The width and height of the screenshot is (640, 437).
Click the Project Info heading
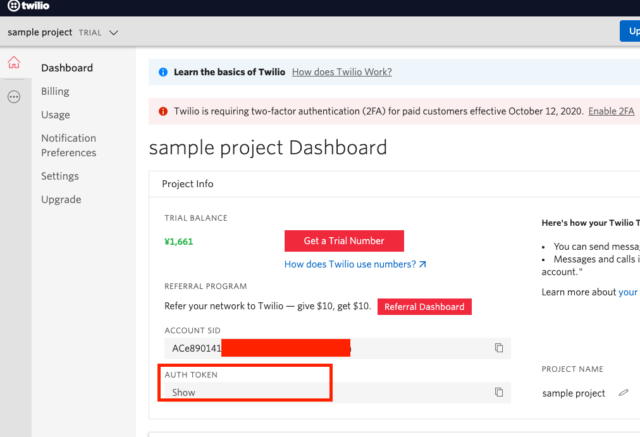(188, 184)
